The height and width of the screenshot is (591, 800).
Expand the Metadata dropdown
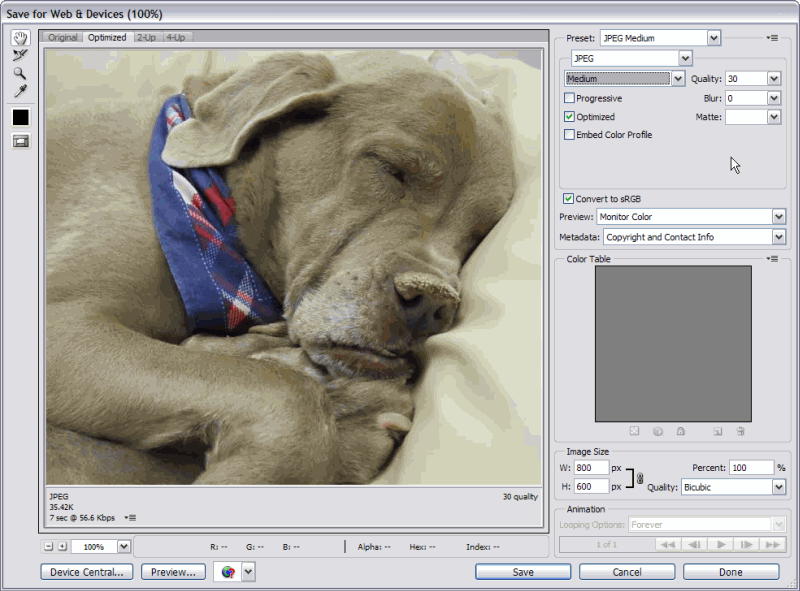pos(778,237)
